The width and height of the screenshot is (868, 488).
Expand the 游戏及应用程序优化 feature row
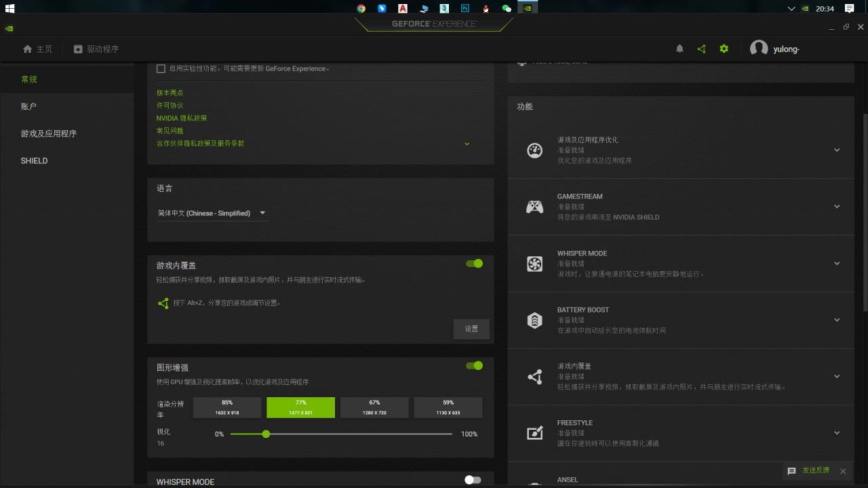pyautogui.click(x=837, y=150)
